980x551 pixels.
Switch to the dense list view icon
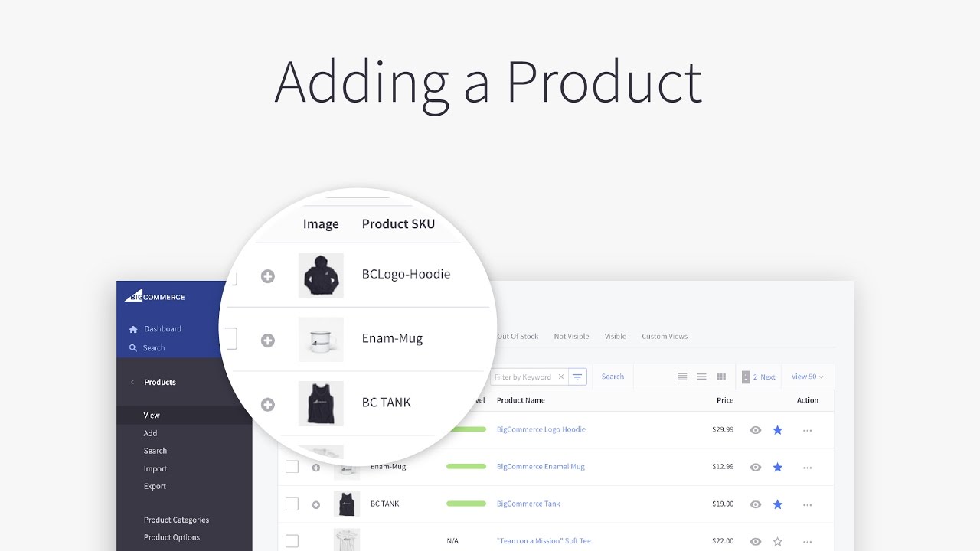coord(682,377)
